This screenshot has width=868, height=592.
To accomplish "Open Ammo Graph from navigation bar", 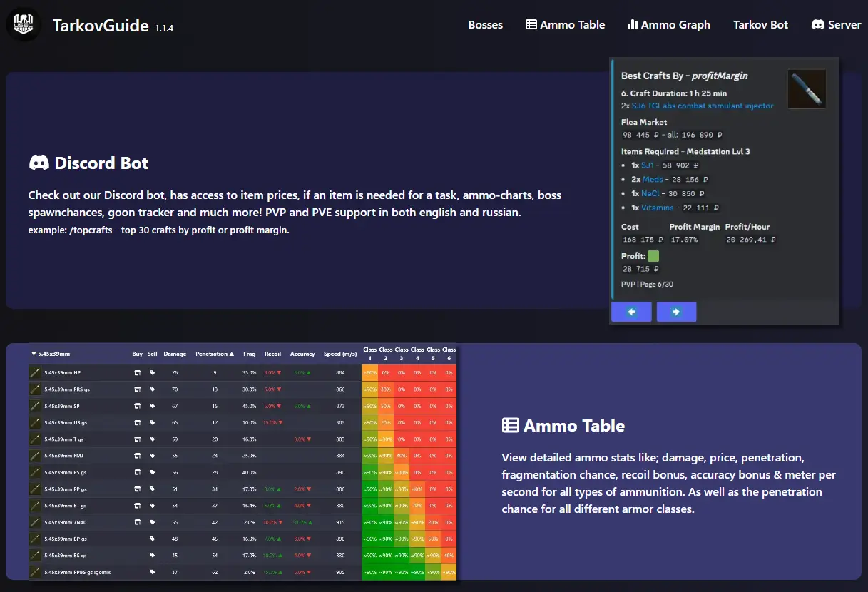I will [x=668, y=24].
